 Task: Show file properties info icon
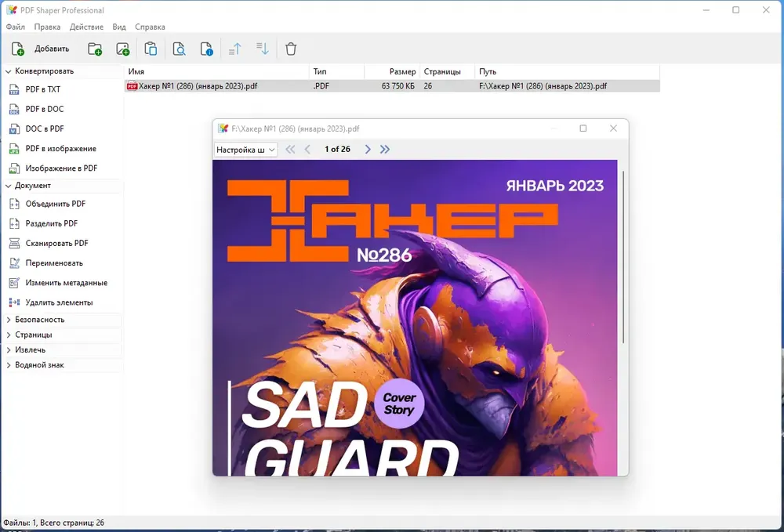pyautogui.click(x=206, y=49)
